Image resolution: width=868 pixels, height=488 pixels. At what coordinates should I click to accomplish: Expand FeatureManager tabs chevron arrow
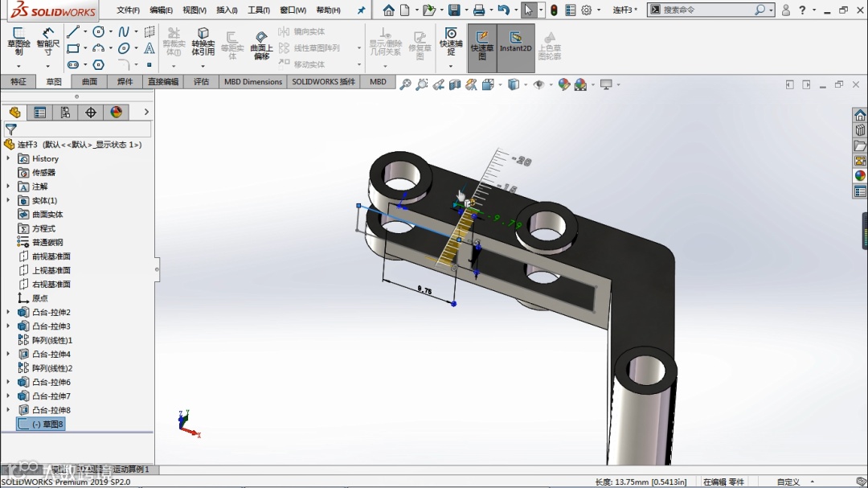coord(146,112)
